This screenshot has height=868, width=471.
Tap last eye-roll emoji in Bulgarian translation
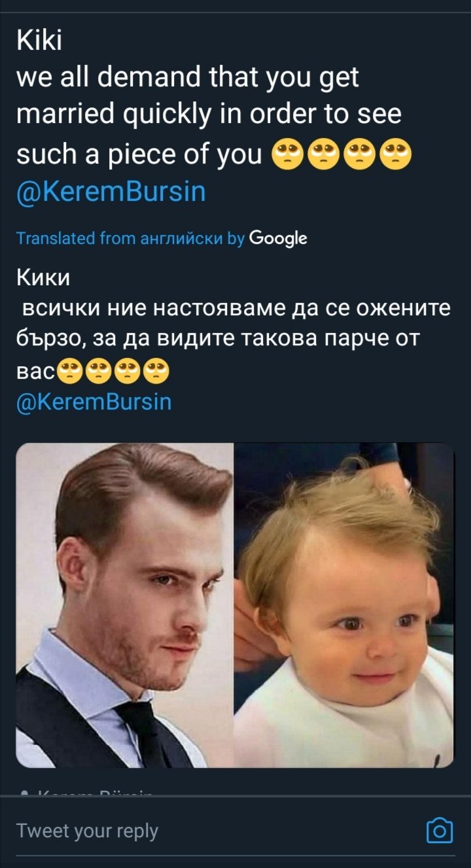point(156,372)
